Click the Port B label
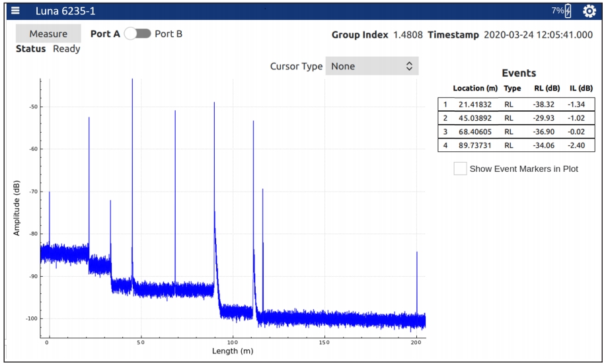This screenshot has height=364, width=606. (169, 34)
